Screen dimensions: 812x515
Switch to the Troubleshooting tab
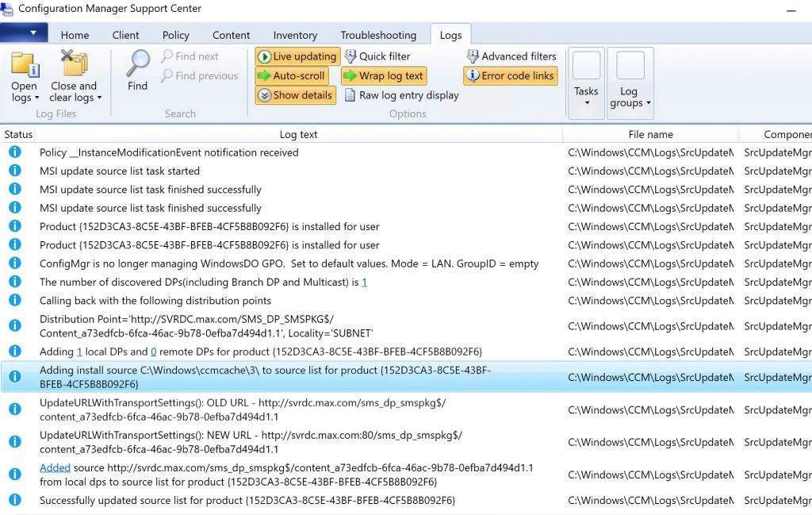[x=378, y=35]
